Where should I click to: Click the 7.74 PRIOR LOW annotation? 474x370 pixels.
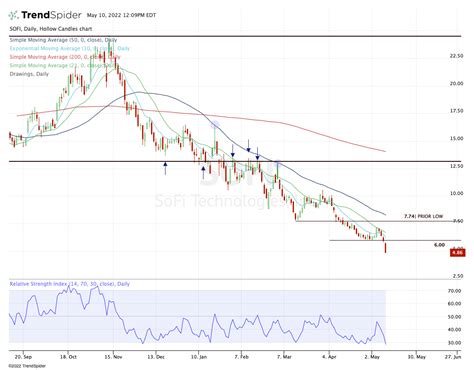424,216
